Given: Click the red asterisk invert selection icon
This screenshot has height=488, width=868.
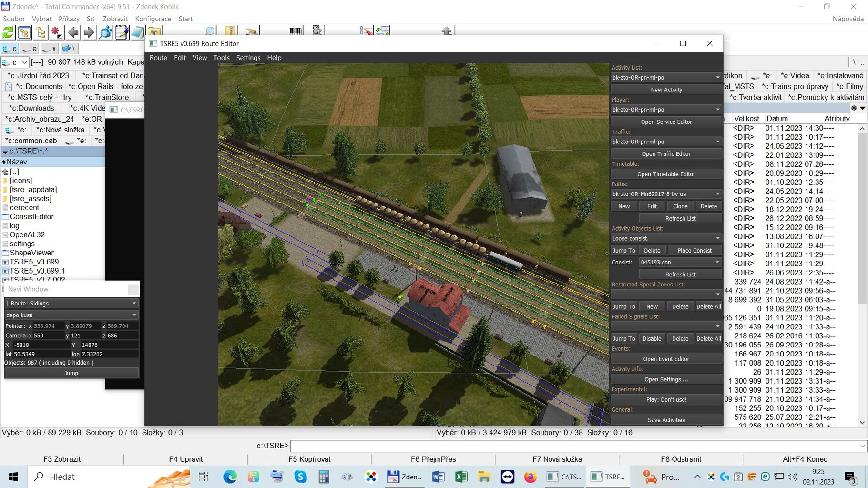Looking at the screenshot, I should (x=57, y=32).
